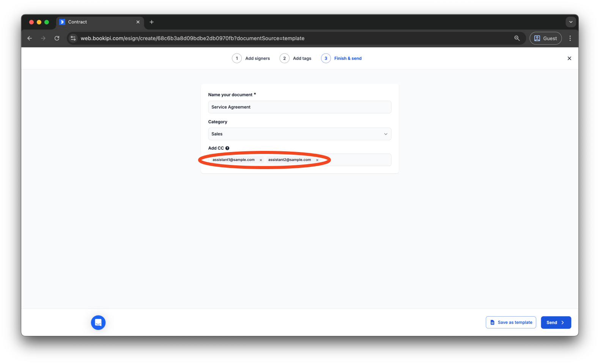This screenshot has width=600, height=364.
Task: Click the 'Category' label
Action: [217, 122]
